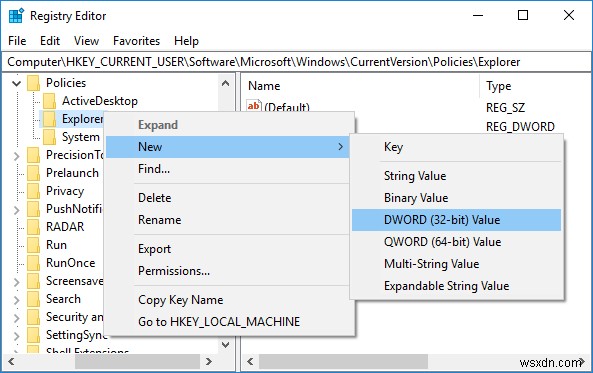This screenshot has width=593, height=373.
Task: Open the File menu
Action: pyautogui.click(x=17, y=41)
